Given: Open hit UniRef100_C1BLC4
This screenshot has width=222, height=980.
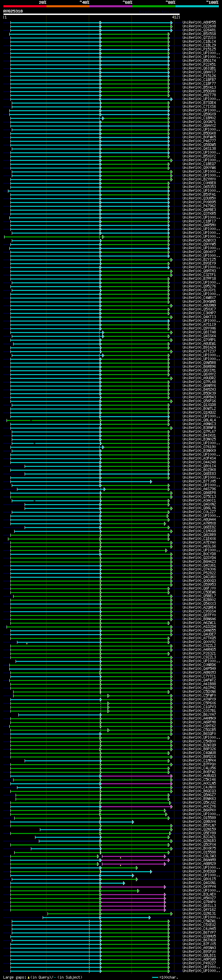Looking at the screenshot, I should point(199,41).
